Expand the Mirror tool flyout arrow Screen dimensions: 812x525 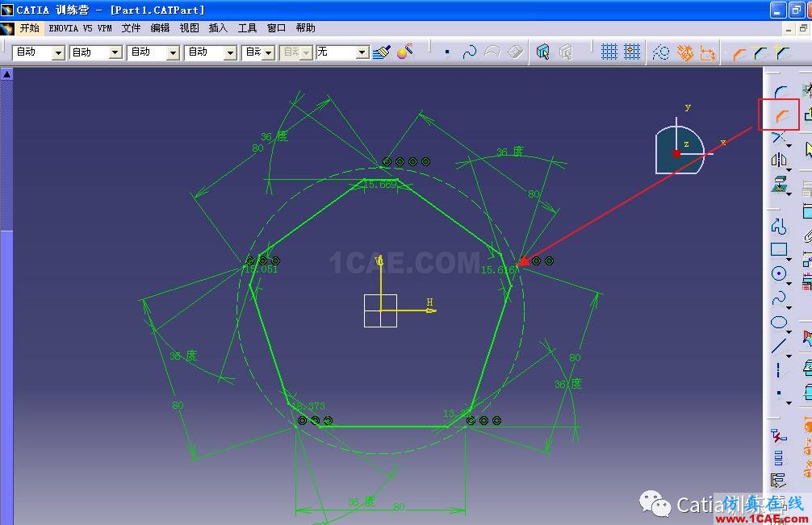[789, 169]
